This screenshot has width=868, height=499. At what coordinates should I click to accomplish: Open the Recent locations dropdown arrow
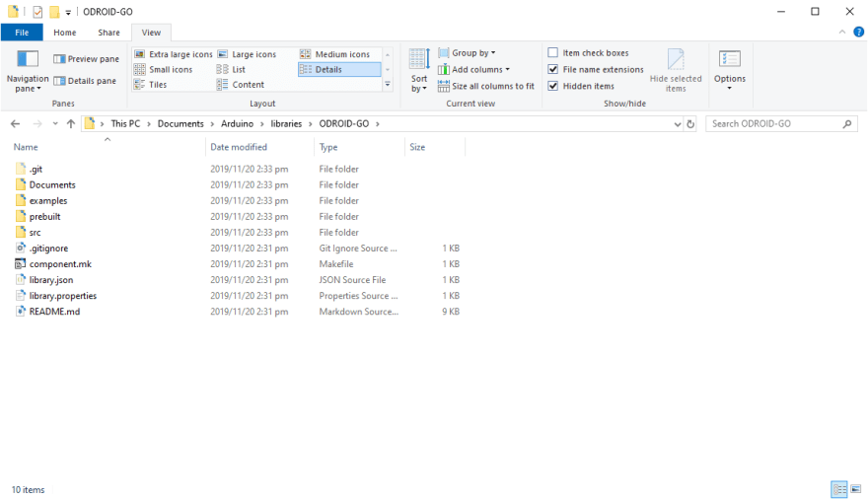[x=55, y=124]
